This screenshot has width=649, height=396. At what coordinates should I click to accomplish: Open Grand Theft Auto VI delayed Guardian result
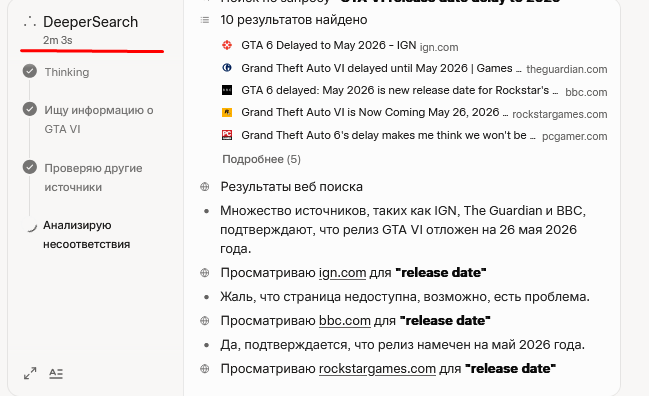381,68
